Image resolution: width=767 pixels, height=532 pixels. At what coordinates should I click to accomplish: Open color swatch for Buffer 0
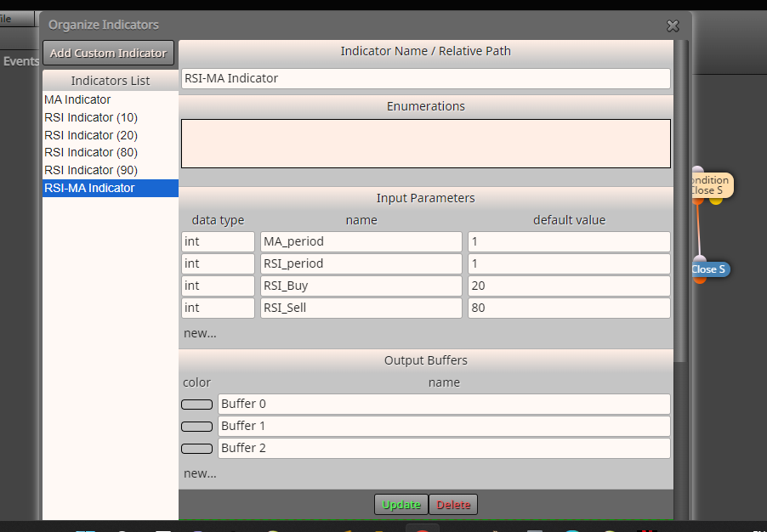coord(196,405)
